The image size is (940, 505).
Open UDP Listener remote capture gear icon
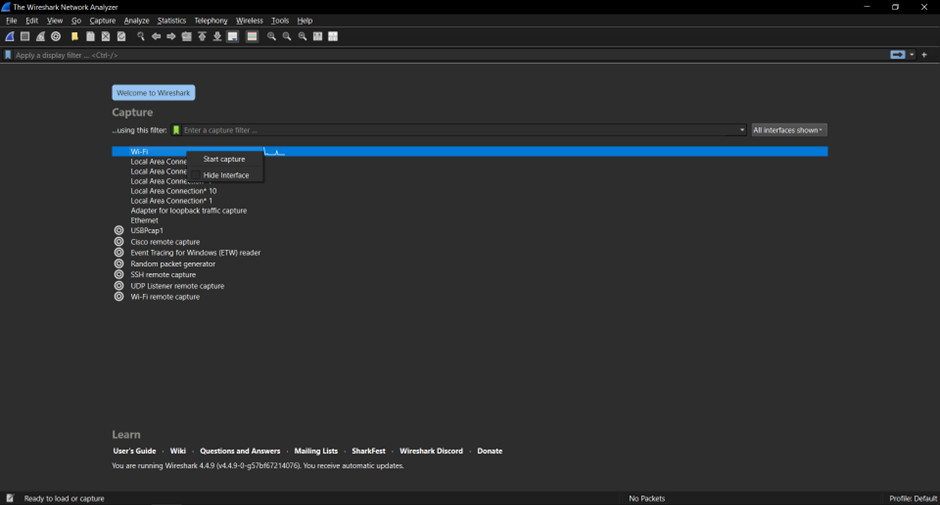coord(119,285)
